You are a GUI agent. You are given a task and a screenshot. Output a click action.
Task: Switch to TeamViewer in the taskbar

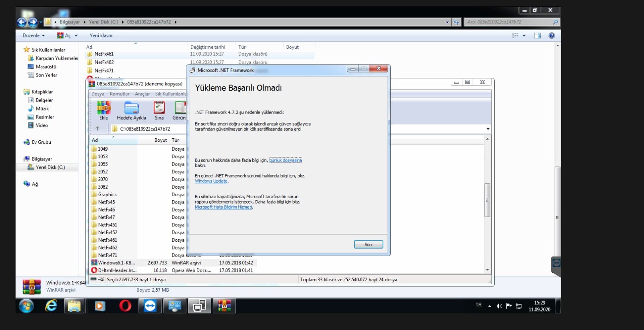pyautogui.click(x=150, y=306)
